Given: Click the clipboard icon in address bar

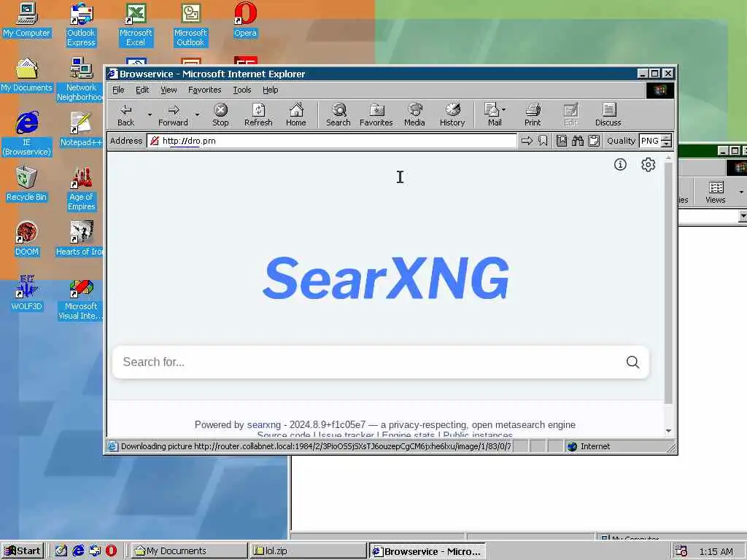Looking at the screenshot, I should [594, 141].
